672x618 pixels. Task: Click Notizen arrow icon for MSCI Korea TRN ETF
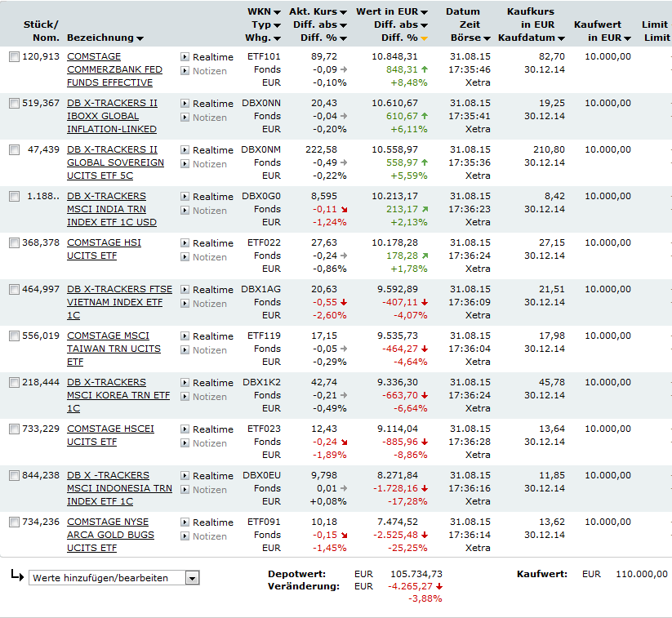pyautogui.click(x=185, y=397)
